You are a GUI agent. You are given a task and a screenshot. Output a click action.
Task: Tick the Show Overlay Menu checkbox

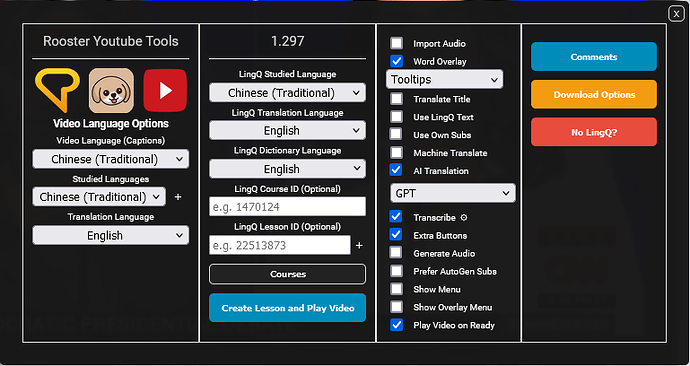click(x=396, y=307)
